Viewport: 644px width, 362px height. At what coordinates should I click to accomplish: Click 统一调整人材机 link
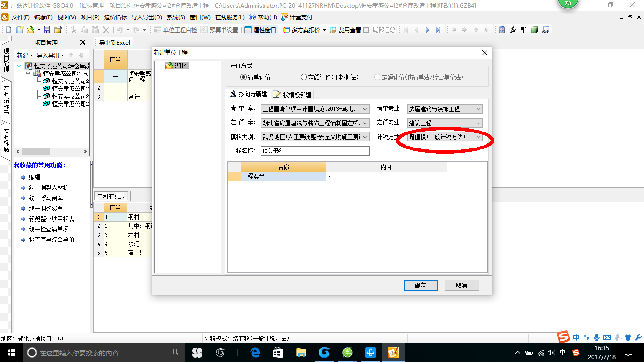coord(49,188)
